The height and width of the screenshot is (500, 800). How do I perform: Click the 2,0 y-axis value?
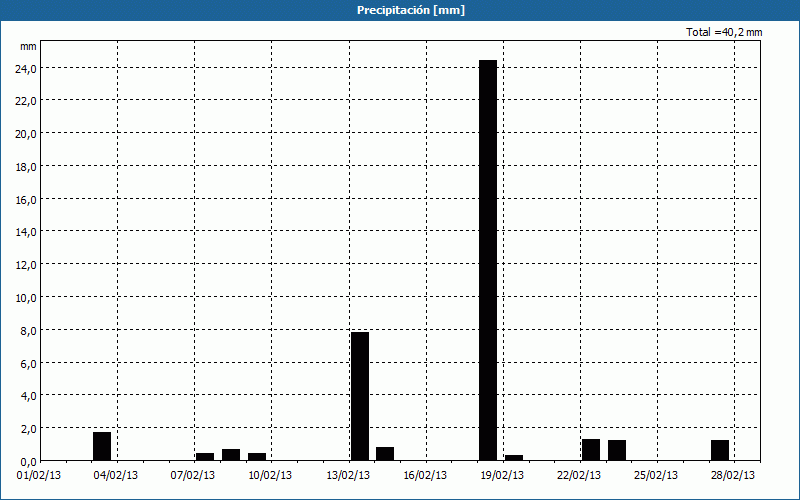pos(28,429)
